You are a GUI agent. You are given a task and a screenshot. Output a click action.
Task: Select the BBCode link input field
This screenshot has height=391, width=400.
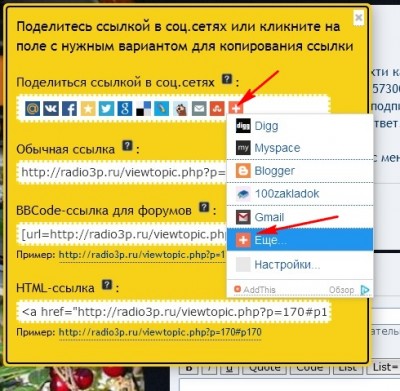123,234
